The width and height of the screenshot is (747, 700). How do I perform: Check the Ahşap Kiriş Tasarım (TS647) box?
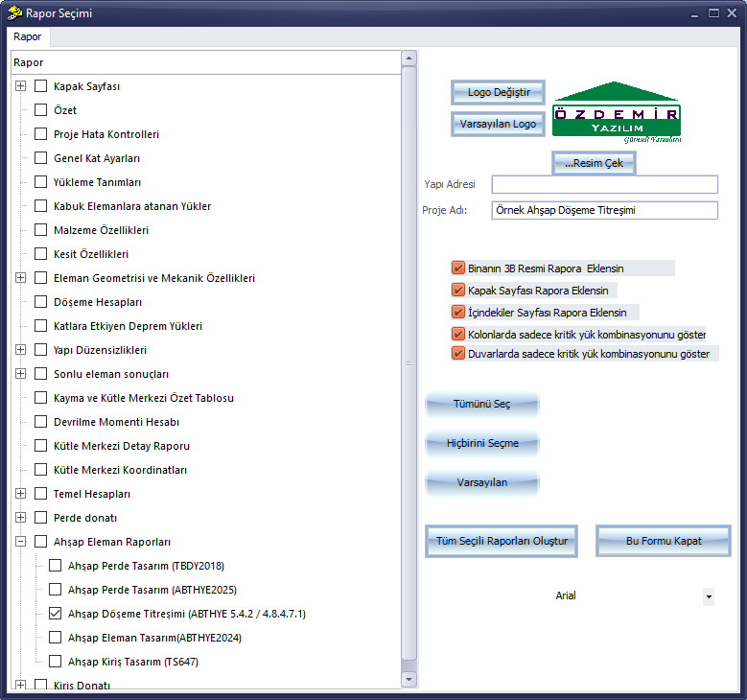coord(56,662)
